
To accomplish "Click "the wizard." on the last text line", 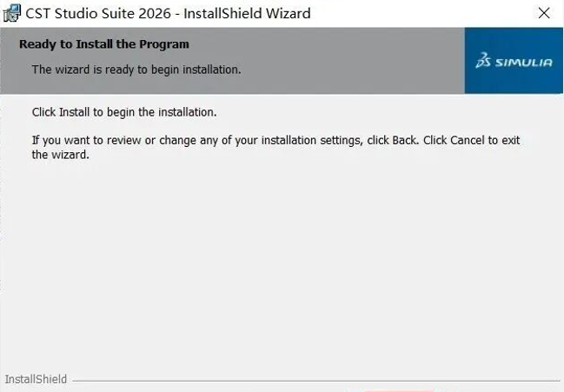I will 61,155.
